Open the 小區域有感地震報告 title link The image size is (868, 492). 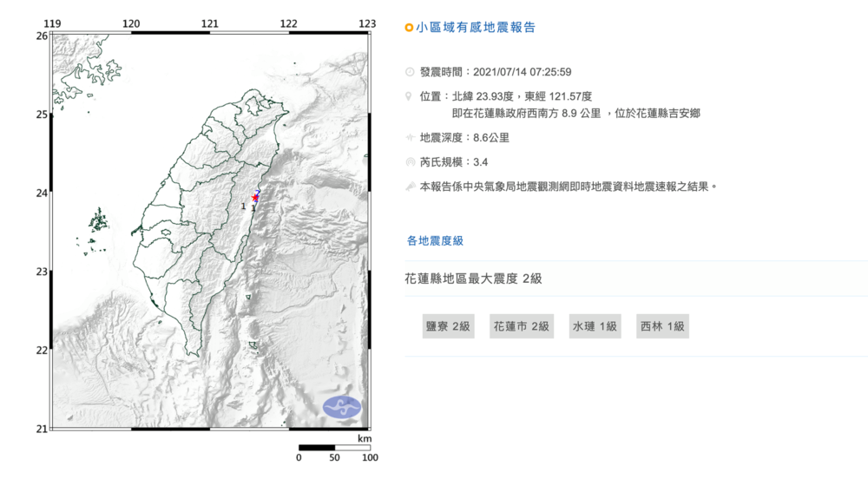pos(476,28)
